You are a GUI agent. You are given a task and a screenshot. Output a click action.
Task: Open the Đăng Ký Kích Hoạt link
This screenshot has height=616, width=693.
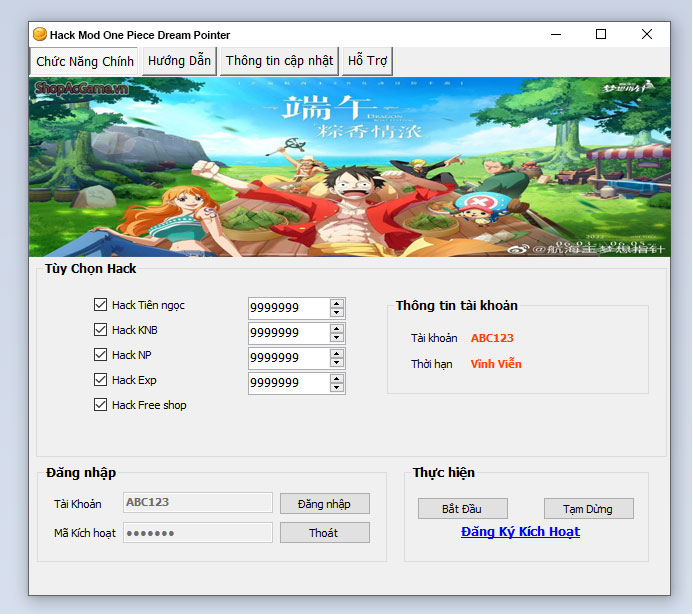pyautogui.click(x=520, y=532)
